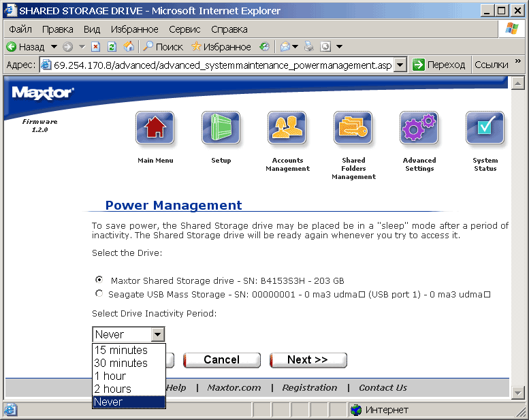This screenshot has height=420, width=529.
Task: Open the Избранное menu
Action: pos(135,29)
